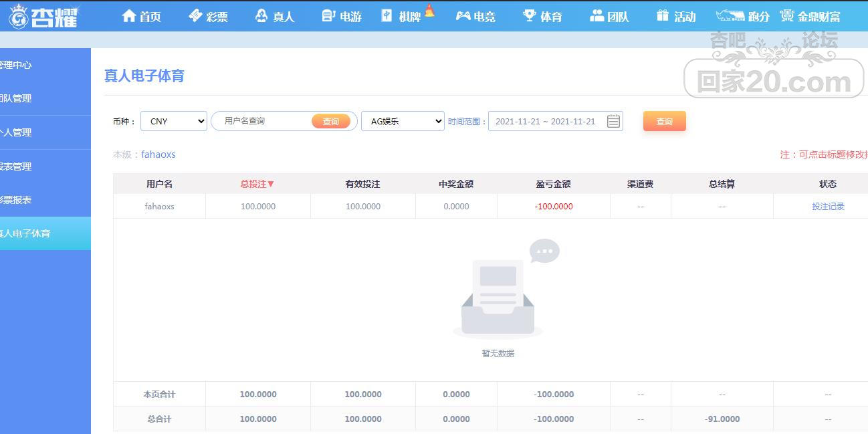
Task: Open the calendar icon in date range
Action: pyautogui.click(x=613, y=121)
